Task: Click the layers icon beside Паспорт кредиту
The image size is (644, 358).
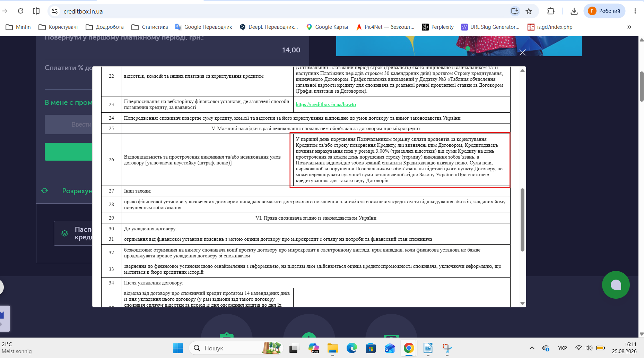Action: tap(64, 233)
